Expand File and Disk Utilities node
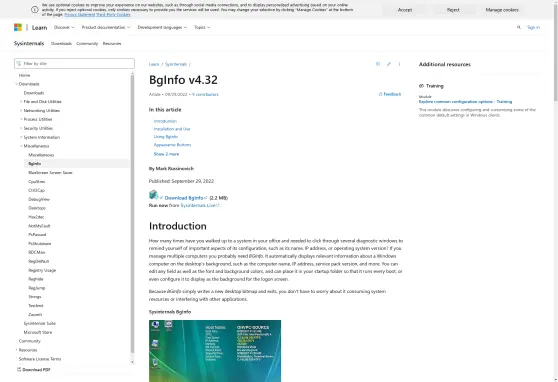The width and height of the screenshot is (558, 382). click(x=21, y=101)
